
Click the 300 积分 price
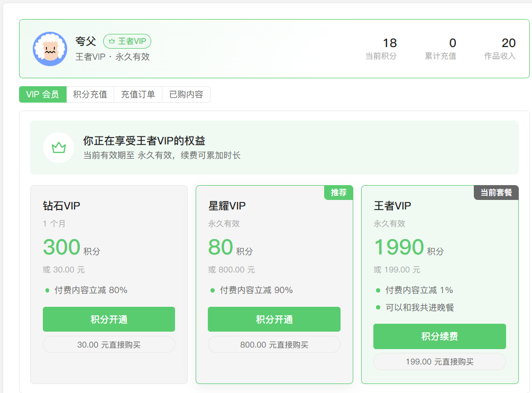pos(71,247)
